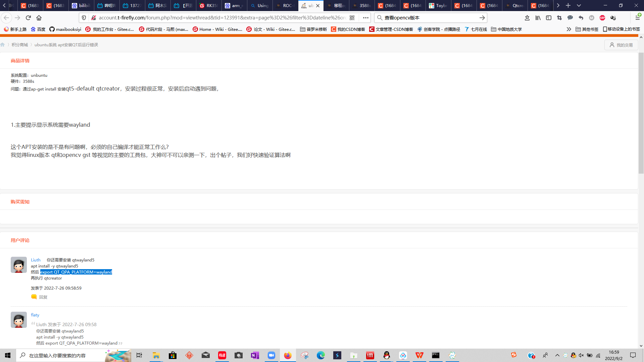The height and width of the screenshot is (362, 644).
Task: Open the ABP adblock extension
Action: [x=602, y=18]
